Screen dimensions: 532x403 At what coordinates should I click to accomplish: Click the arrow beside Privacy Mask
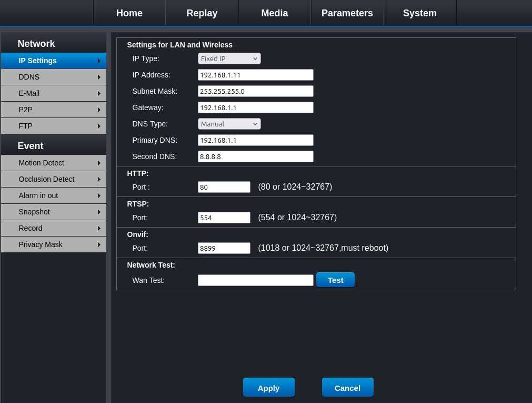point(99,244)
